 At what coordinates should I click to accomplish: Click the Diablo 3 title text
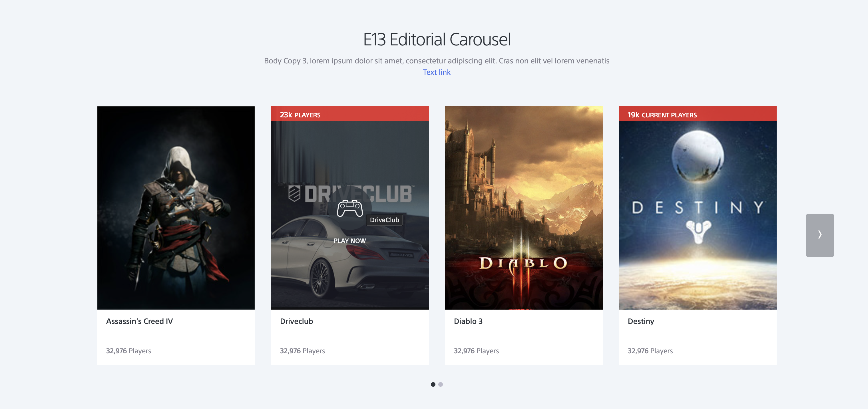pyautogui.click(x=468, y=321)
